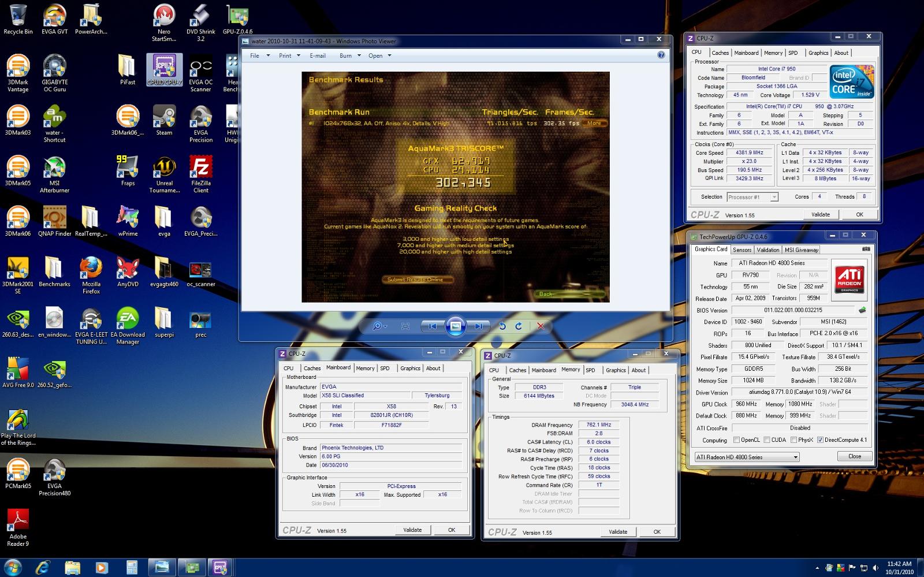Toggle the OpenCL checkbox in GPU-Z

(736, 440)
